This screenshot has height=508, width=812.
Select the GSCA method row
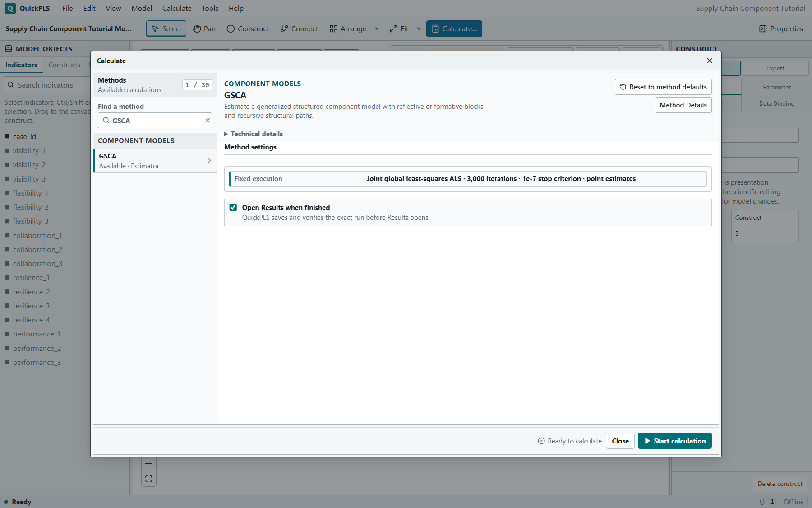[155, 161]
